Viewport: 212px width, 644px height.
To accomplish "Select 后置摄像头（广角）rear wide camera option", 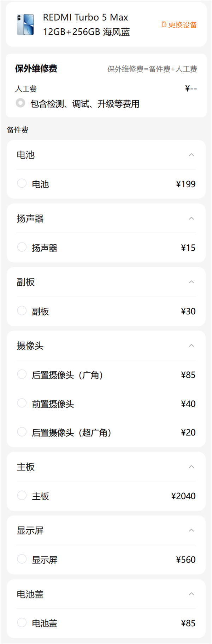I will [x=22, y=374].
